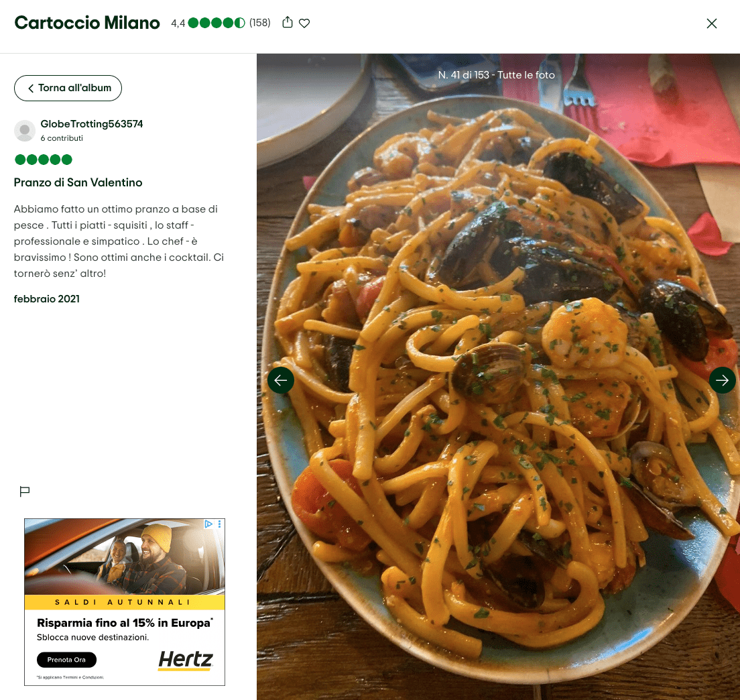Click Tutte le foto link

click(526, 75)
